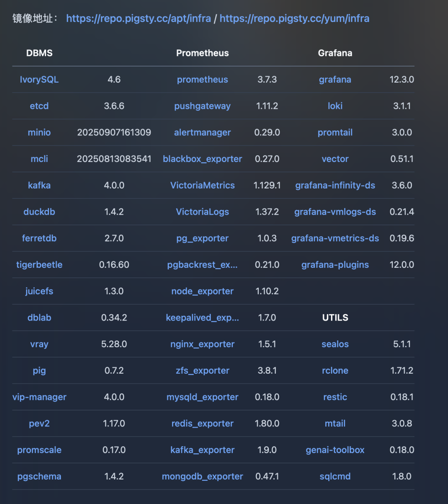Click the pushgateway link
The image size is (448, 504).
click(x=202, y=106)
